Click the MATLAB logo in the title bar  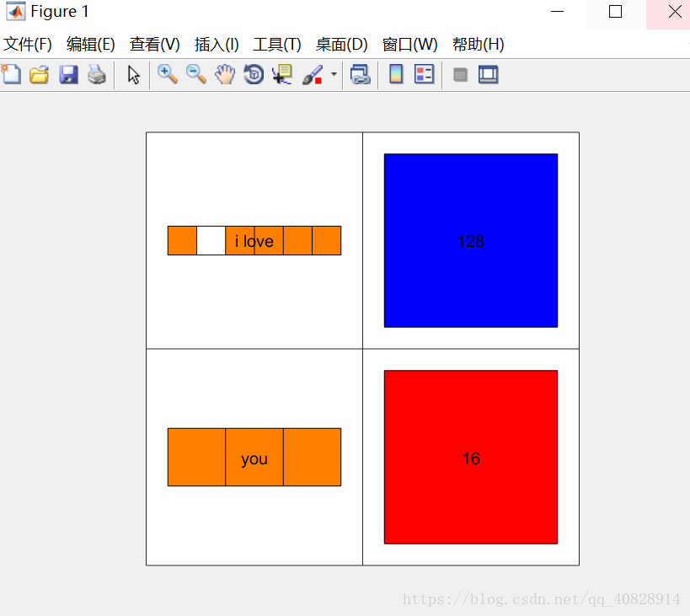[x=16, y=12]
